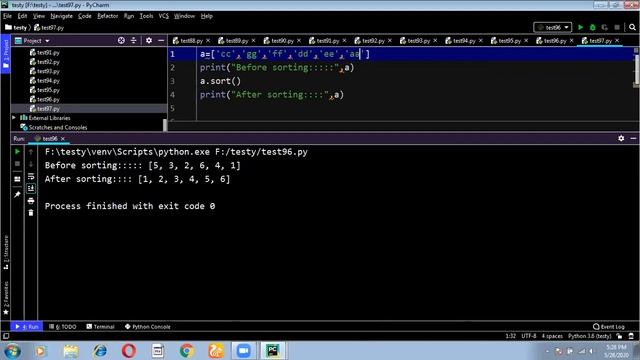
Task: Place cursor on a.sort() line in editor
Action: [220, 81]
